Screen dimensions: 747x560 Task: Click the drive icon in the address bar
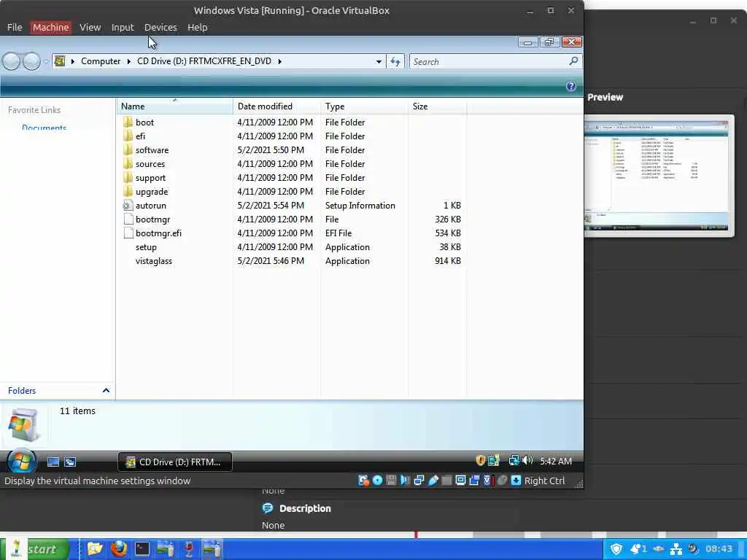coord(60,61)
